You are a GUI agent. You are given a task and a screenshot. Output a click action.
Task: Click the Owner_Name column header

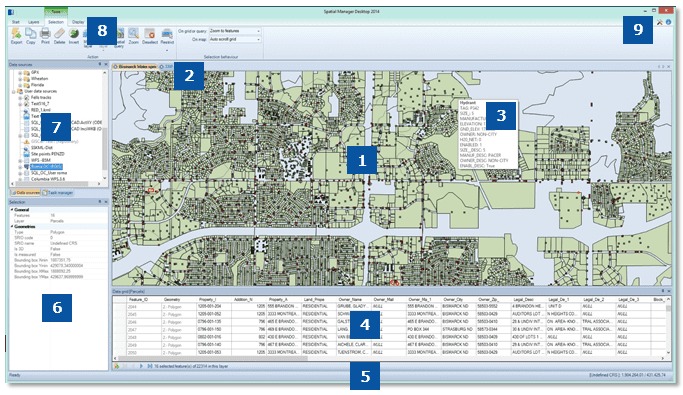[x=350, y=300]
